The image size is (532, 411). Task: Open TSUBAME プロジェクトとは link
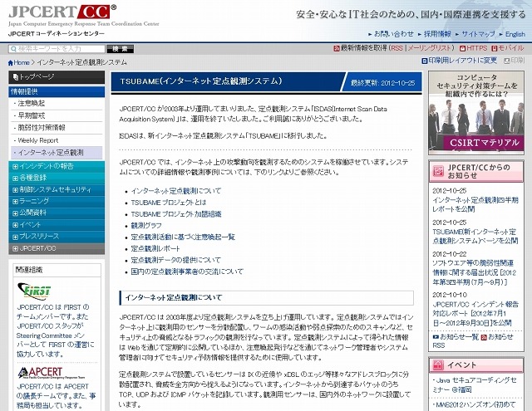[169, 203]
